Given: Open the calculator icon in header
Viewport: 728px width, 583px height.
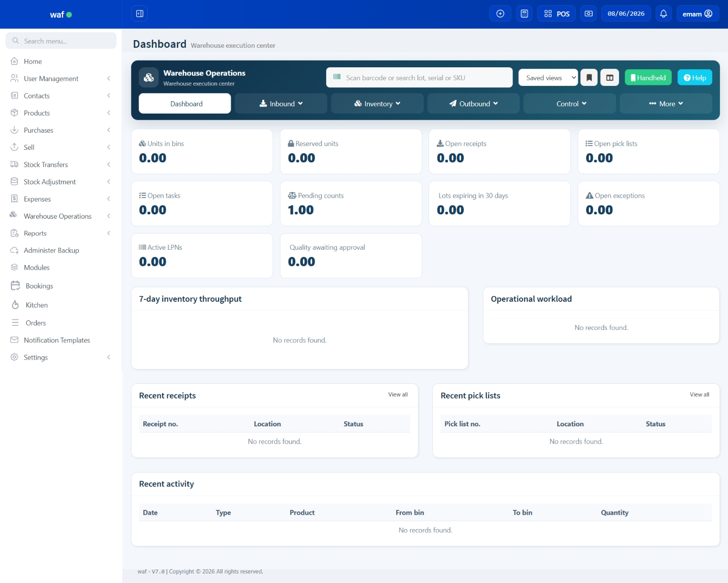Looking at the screenshot, I should pyautogui.click(x=524, y=14).
